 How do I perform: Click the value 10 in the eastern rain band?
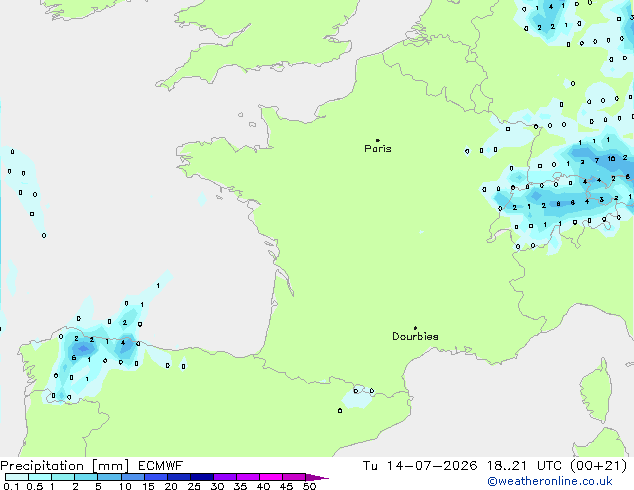click(x=611, y=159)
